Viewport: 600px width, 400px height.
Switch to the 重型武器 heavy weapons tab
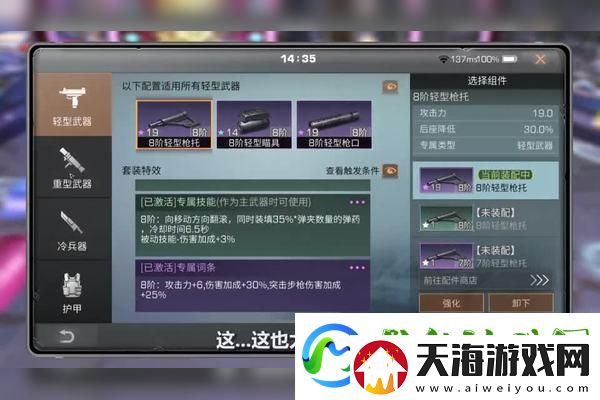pyautogui.click(x=72, y=167)
